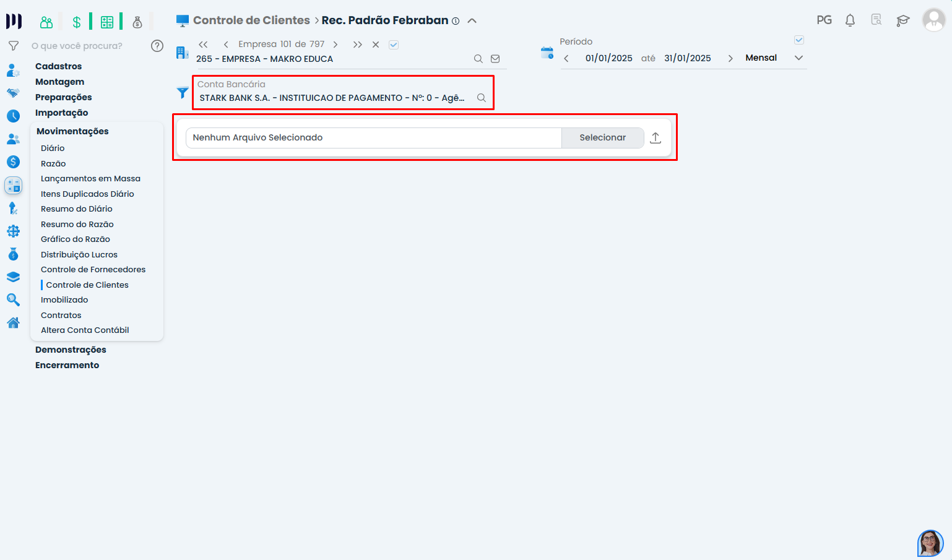952x560 pixels.
Task: Open the money bag module in top bar
Action: (x=137, y=22)
